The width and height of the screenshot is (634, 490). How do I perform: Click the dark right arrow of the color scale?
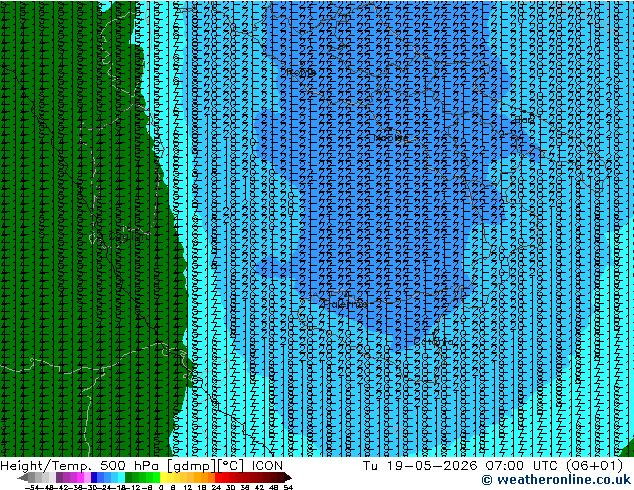point(288,477)
